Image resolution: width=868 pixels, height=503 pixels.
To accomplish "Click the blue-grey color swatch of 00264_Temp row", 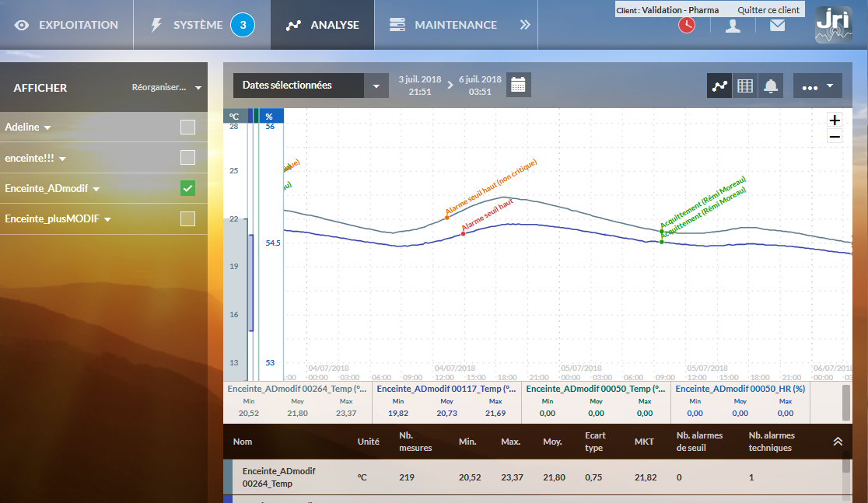I will (x=228, y=477).
